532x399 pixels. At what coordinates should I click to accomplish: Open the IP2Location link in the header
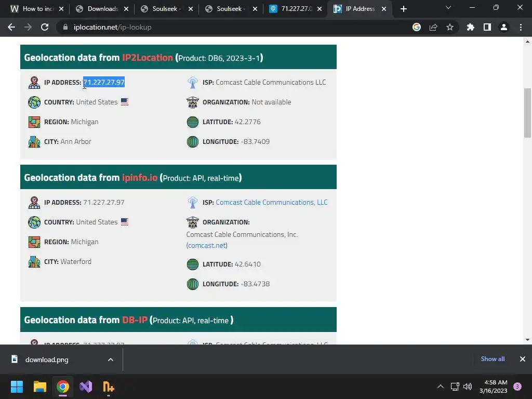(x=148, y=58)
